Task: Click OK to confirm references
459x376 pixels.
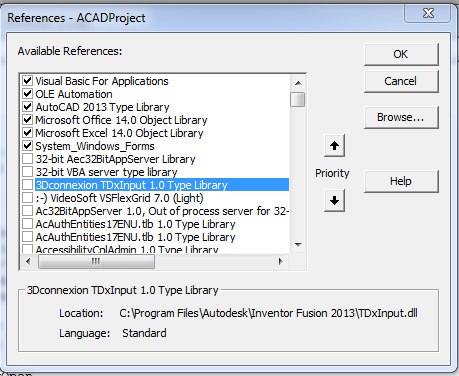Action: click(401, 54)
